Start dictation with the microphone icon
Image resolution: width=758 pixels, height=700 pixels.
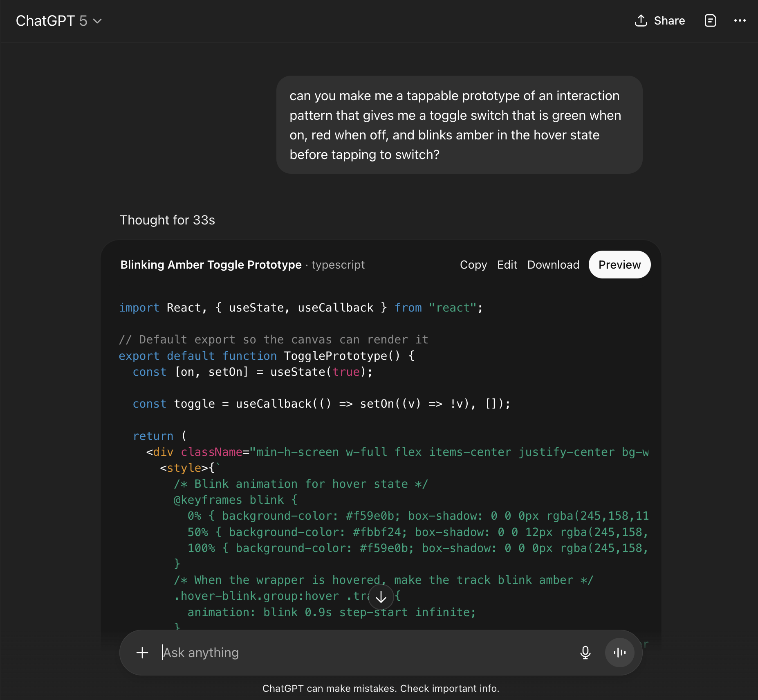(585, 653)
